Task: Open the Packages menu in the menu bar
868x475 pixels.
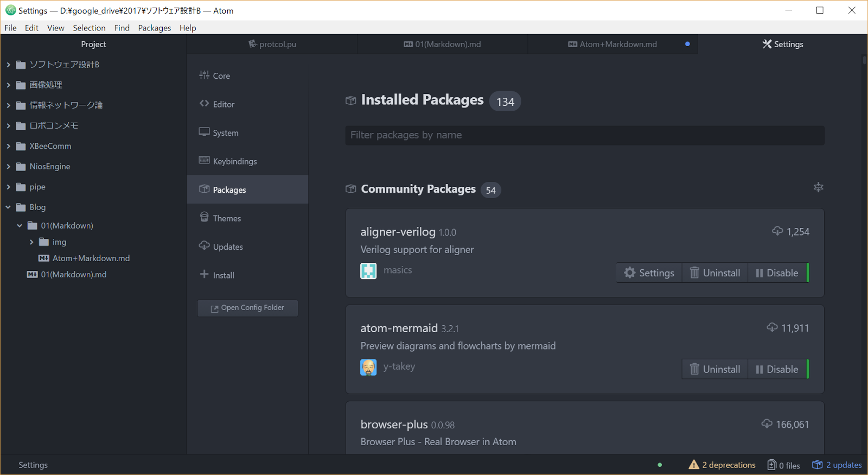Action: [155, 28]
